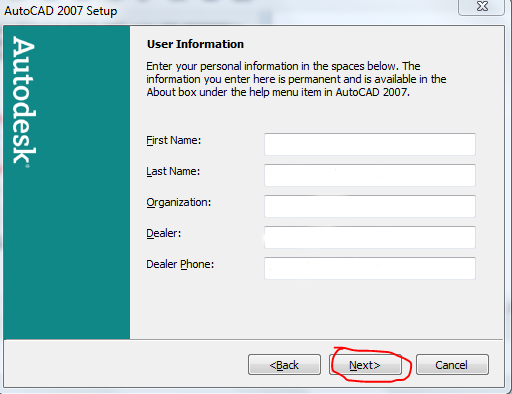Go to previous step with Back button
This screenshot has height=394, width=512.
click(x=284, y=365)
